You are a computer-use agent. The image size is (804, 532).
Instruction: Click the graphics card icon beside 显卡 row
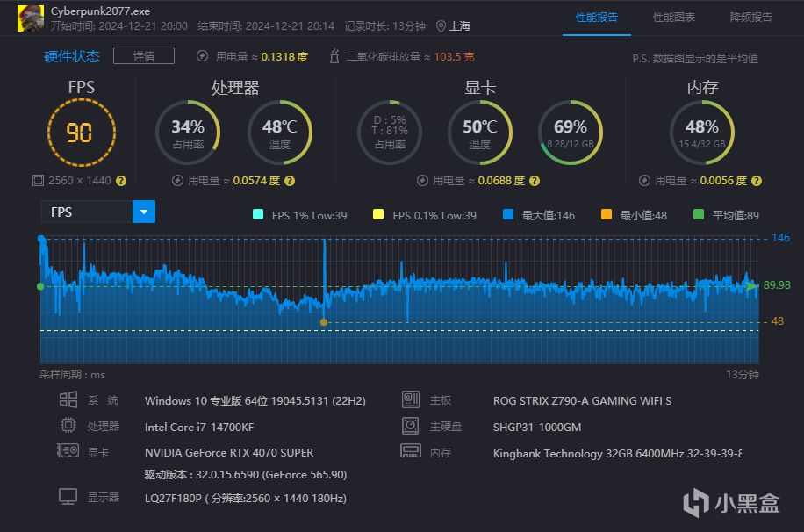pyautogui.click(x=68, y=451)
